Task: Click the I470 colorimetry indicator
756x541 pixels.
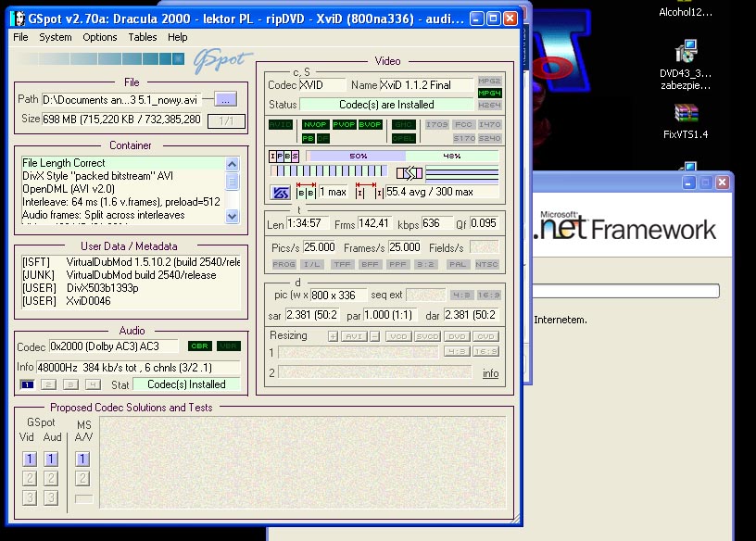Action: click(x=489, y=124)
